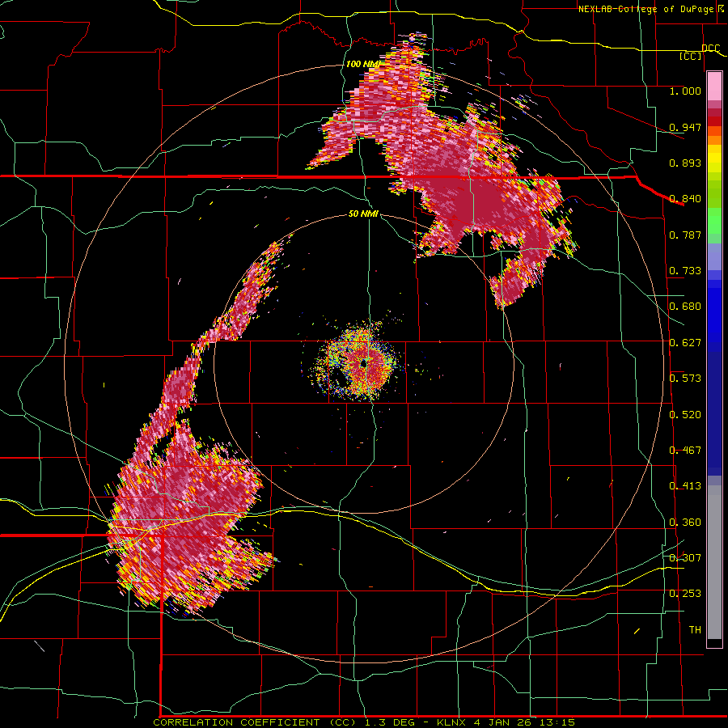Click the 0.893 color scale value
The height and width of the screenshot is (728, 728).
point(685,163)
